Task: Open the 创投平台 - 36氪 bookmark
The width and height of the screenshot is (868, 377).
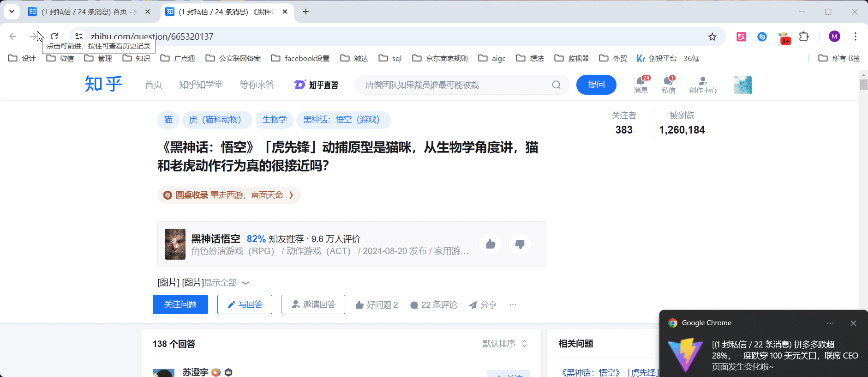Action: [668, 58]
